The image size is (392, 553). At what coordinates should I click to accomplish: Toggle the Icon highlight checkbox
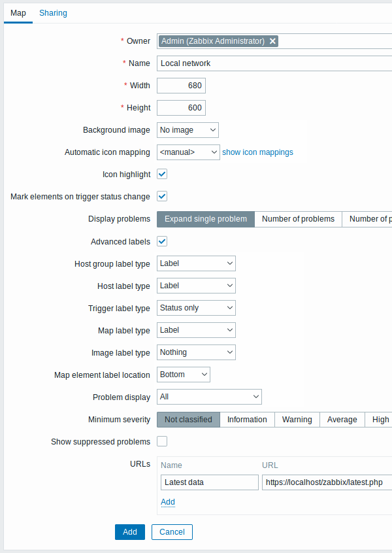163,174
